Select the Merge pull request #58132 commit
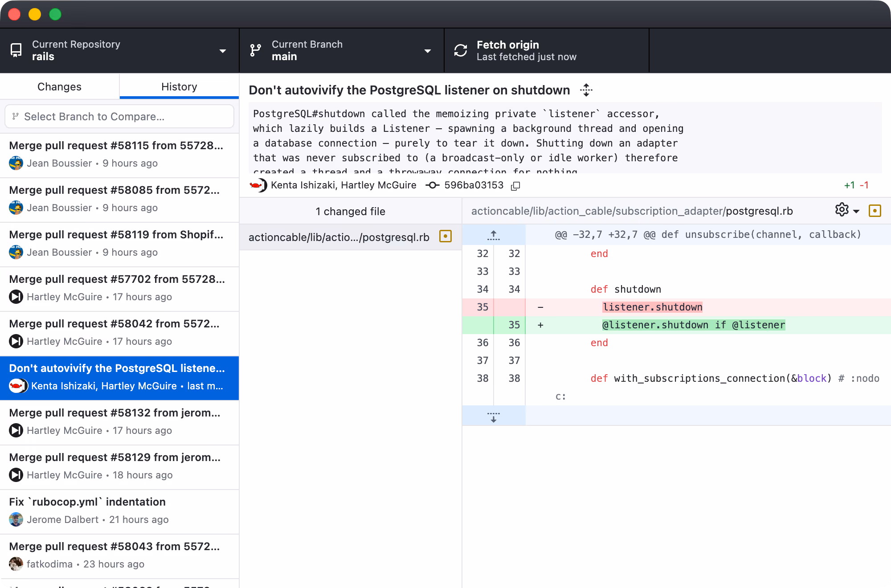The height and width of the screenshot is (588, 891). point(119,422)
